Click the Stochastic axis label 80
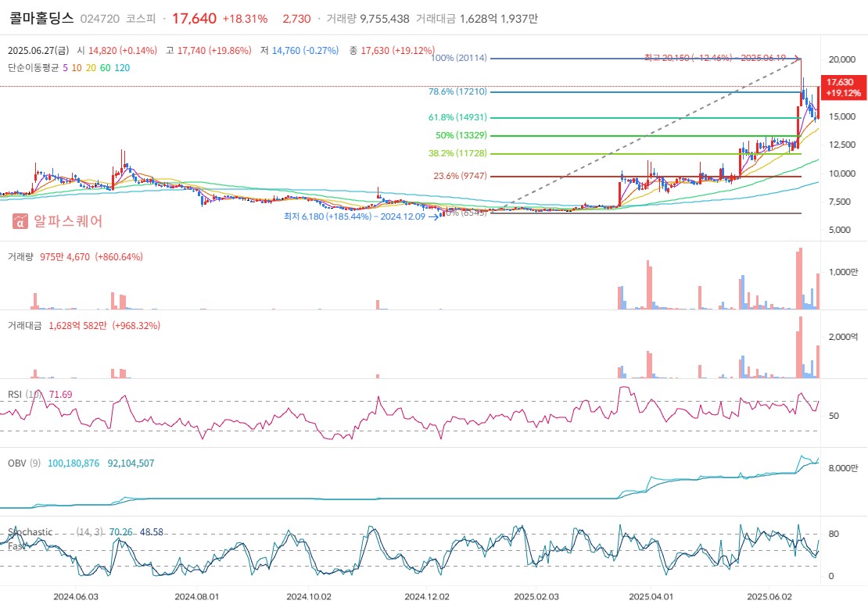The height and width of the screenshot is (608, 868). (834, 535)
